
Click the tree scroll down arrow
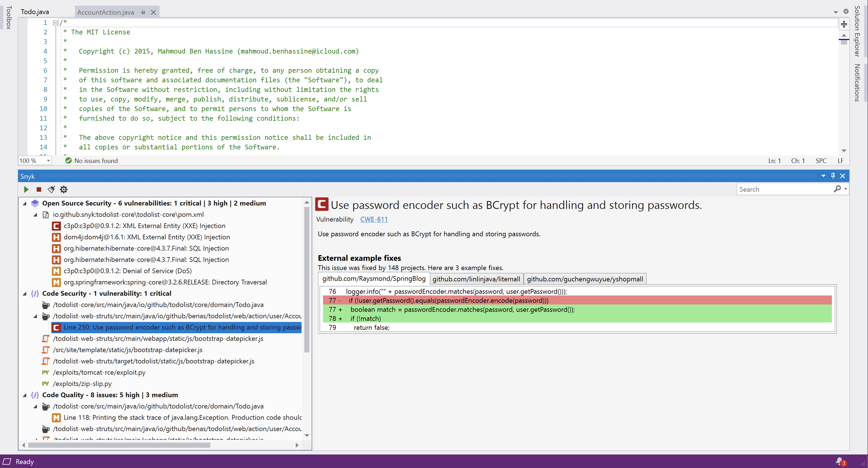pos(306,435)
